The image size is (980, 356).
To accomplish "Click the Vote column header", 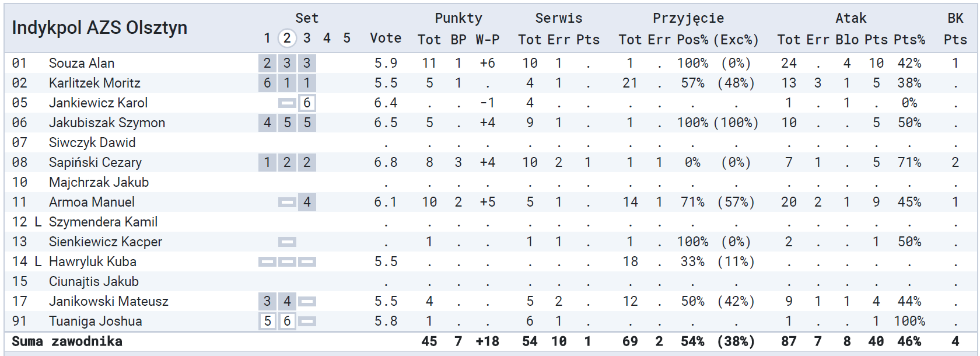I will pos(386,39).
